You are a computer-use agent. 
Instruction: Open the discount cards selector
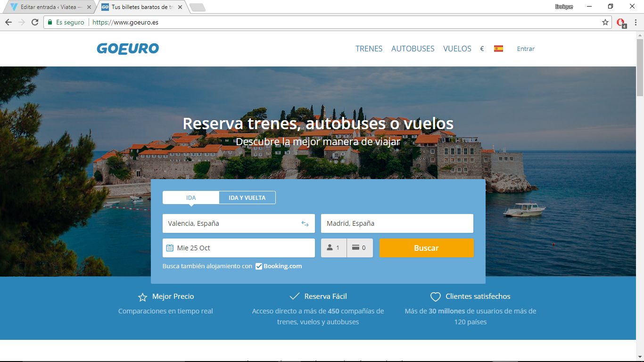pyautogui.click(x=360, y=248)
